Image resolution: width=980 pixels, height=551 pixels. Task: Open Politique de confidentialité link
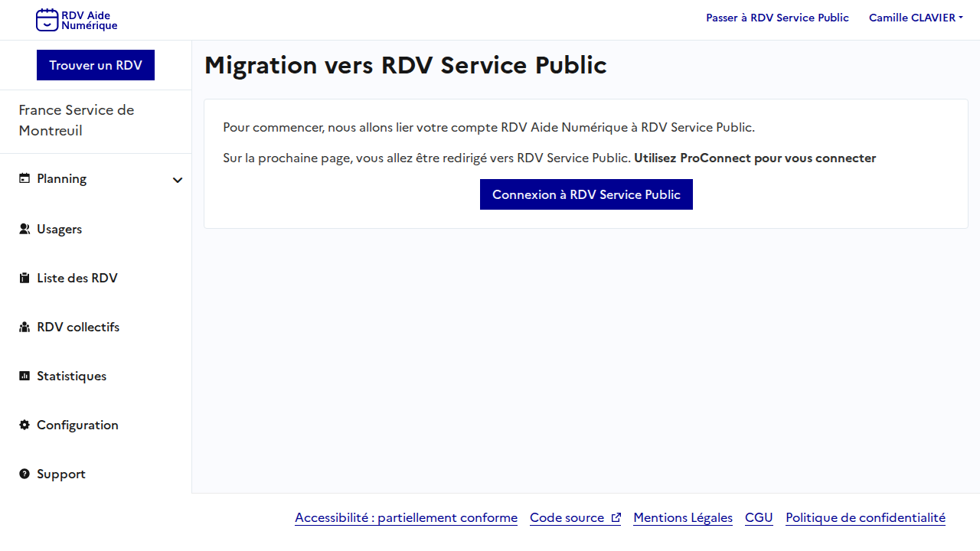click(x=865, y=518)
